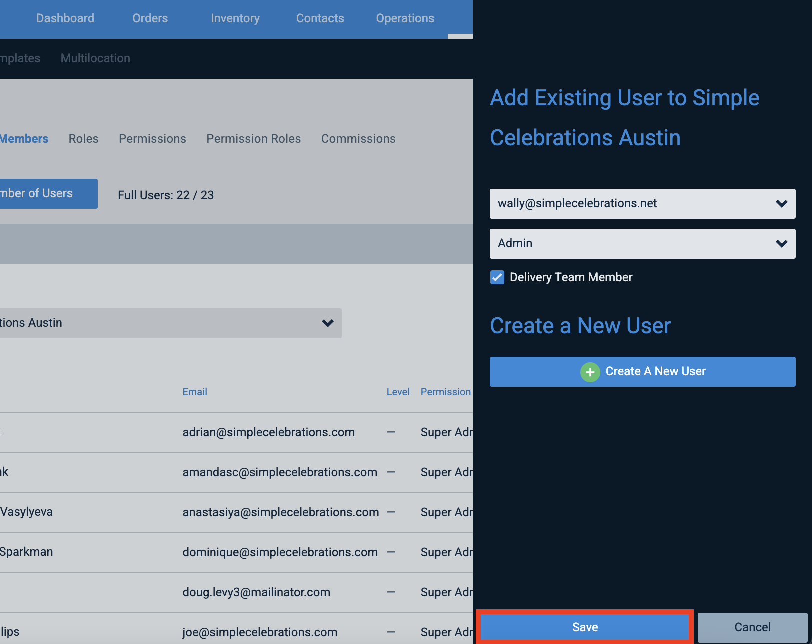Click the 'mber of Users' blue button
The image size is (812, 644).
pyautogui.click(x=48, y=194)
